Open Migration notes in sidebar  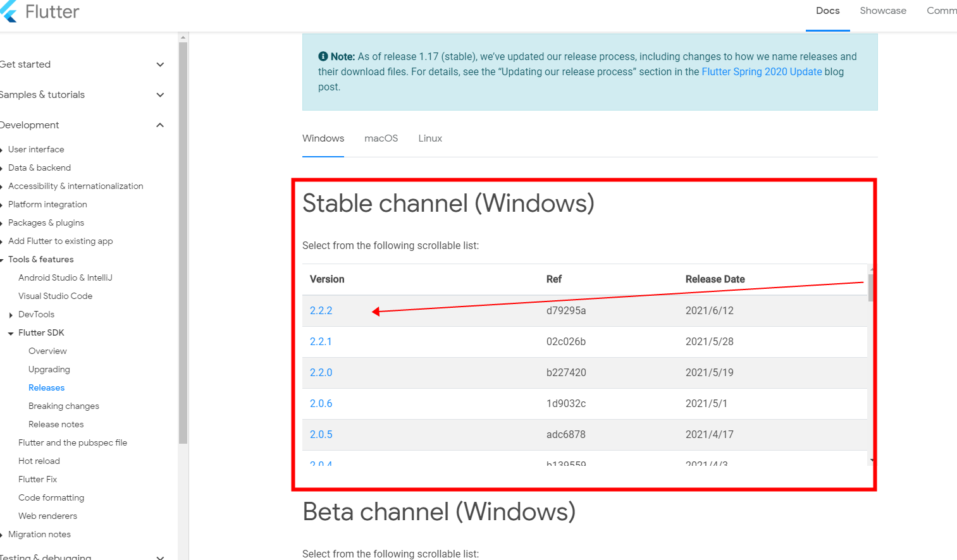tap(39, 535)
